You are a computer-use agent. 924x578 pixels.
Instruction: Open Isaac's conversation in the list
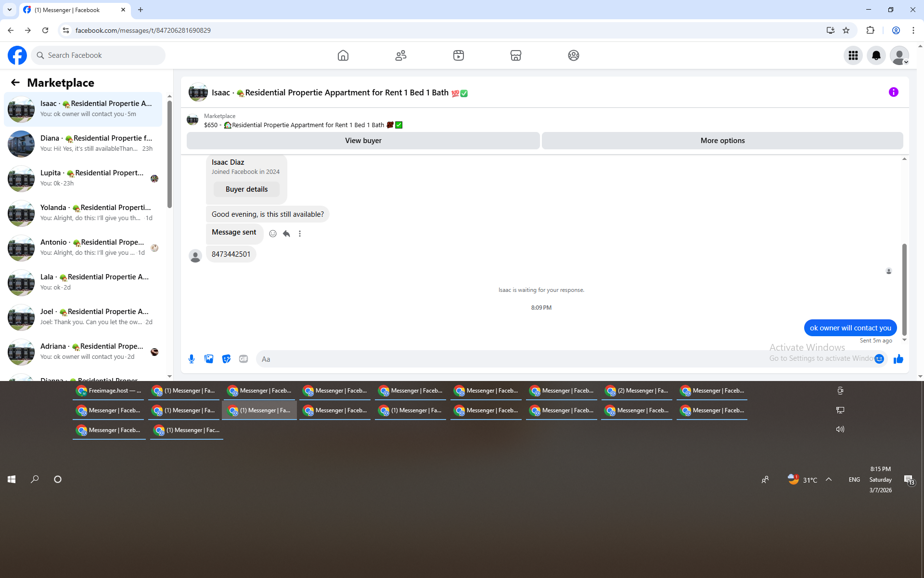83,109
